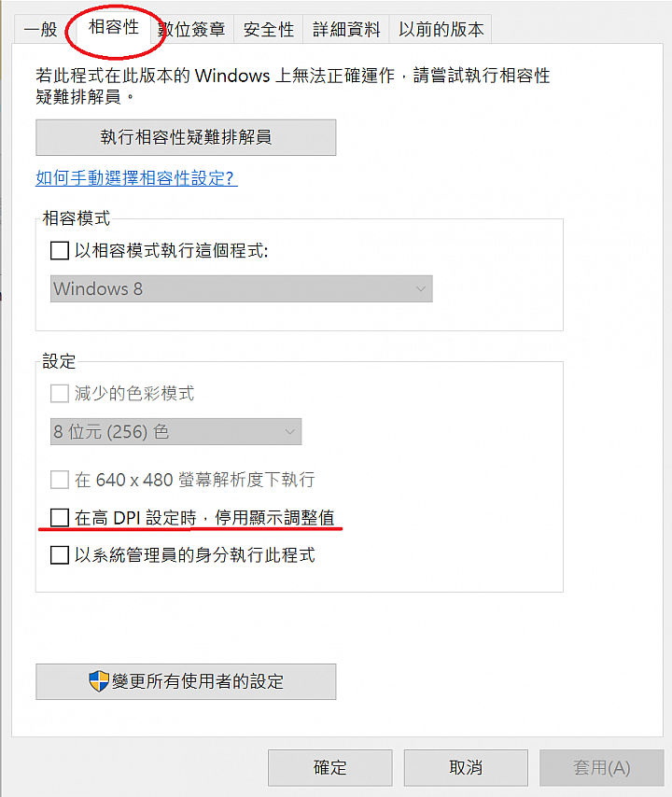Open the 以前的版本 tab
The height and width of the screenshot is (797, 672).
(x=441, y=30)
